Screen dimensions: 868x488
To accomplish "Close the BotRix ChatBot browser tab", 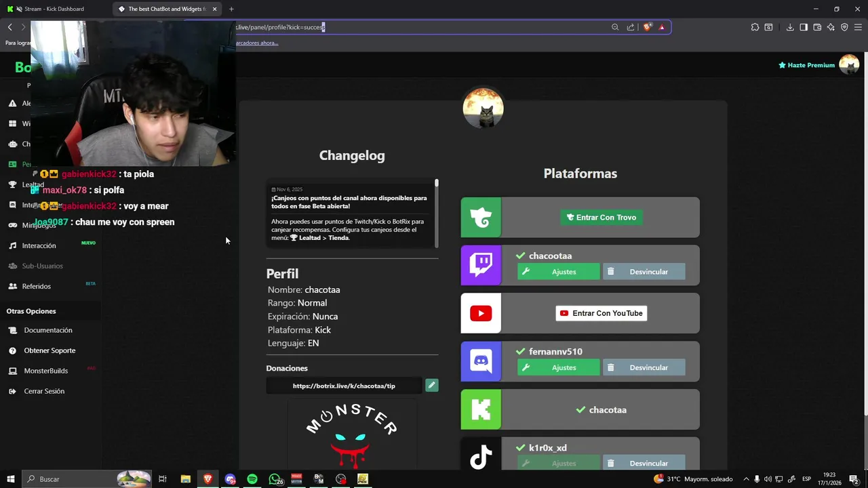I will click(x=214, y=9).
